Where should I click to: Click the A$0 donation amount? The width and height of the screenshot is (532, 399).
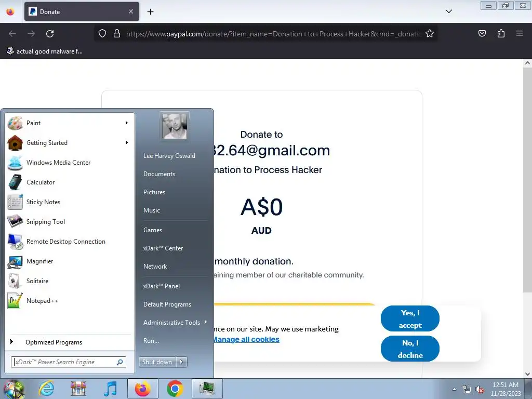(x=262, y=207)
